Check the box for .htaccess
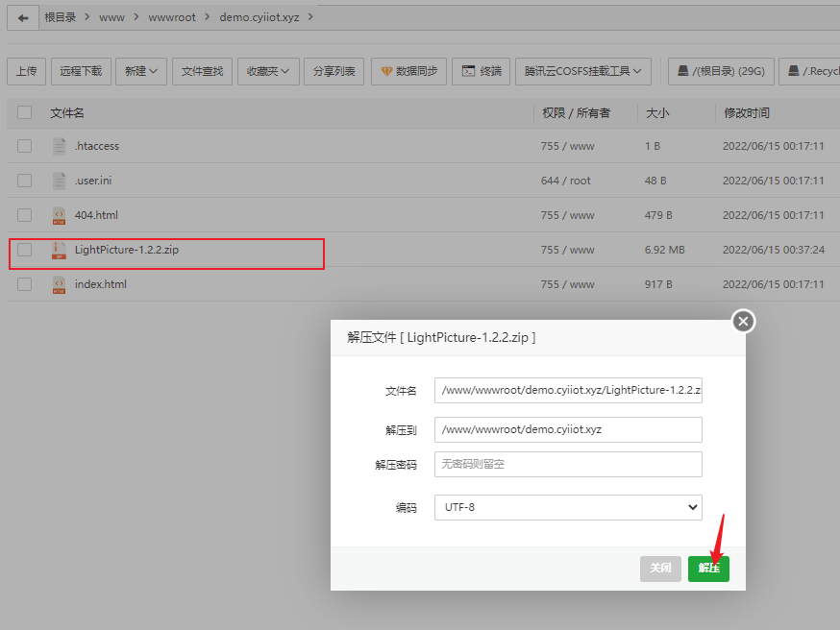Screen dimensions: 840x630 coord(25,146)
